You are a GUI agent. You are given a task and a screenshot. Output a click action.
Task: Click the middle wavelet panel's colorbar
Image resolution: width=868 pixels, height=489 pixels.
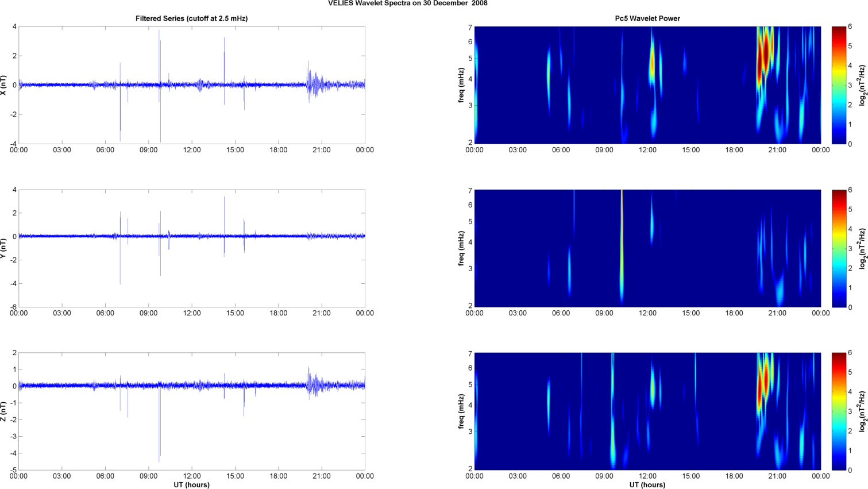(839, 248)
